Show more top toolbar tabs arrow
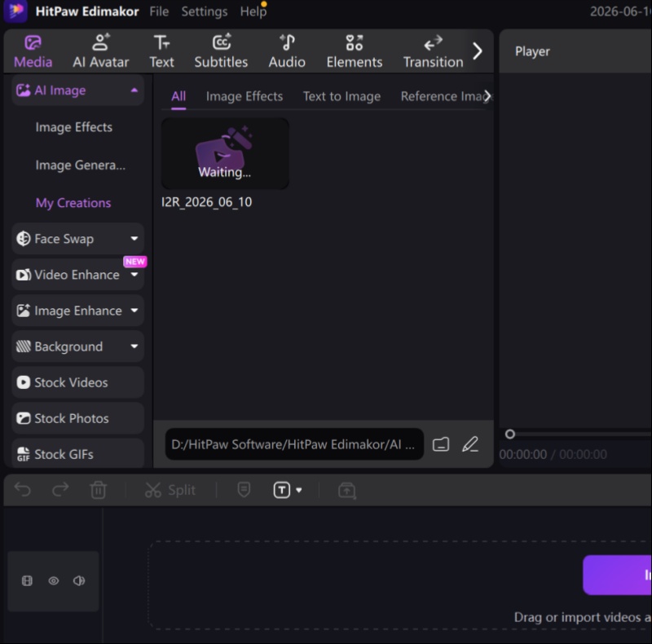 tap(478, 51)
